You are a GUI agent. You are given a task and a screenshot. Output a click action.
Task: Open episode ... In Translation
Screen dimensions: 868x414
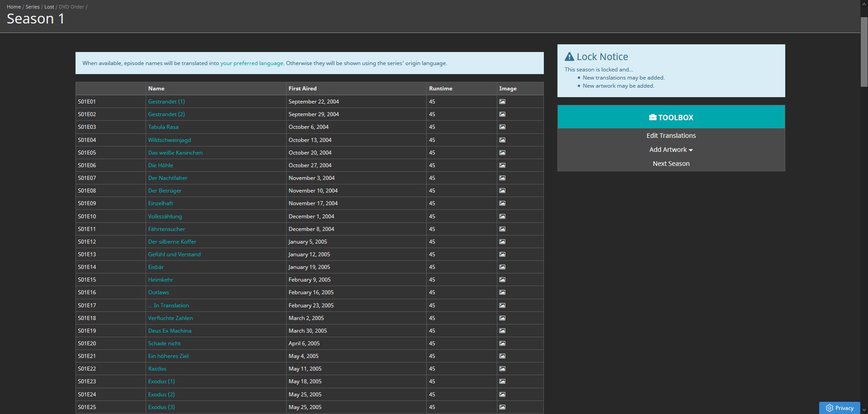tap(169, 306)
